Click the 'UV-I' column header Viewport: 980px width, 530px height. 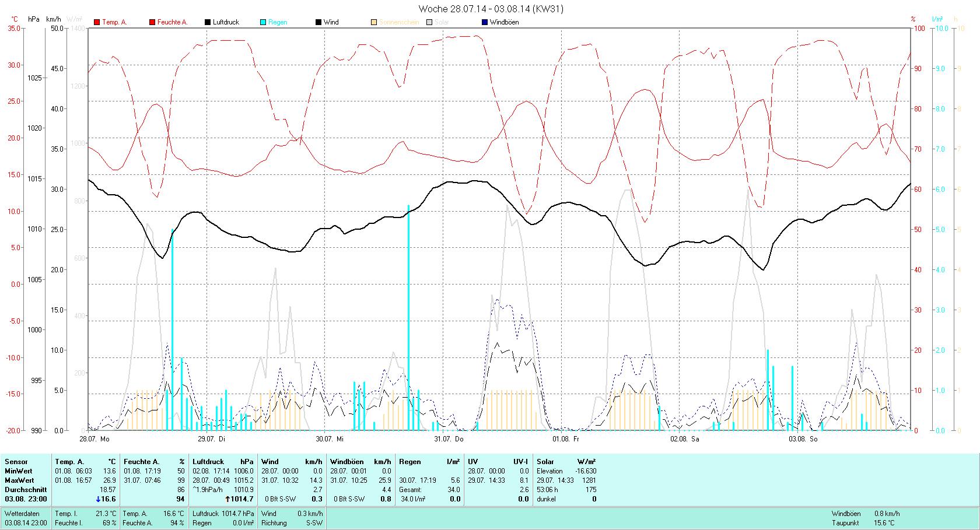coord(521,462)
